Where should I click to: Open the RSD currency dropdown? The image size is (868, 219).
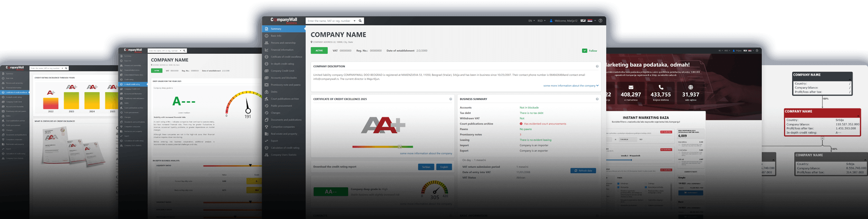tap(541, 21)
